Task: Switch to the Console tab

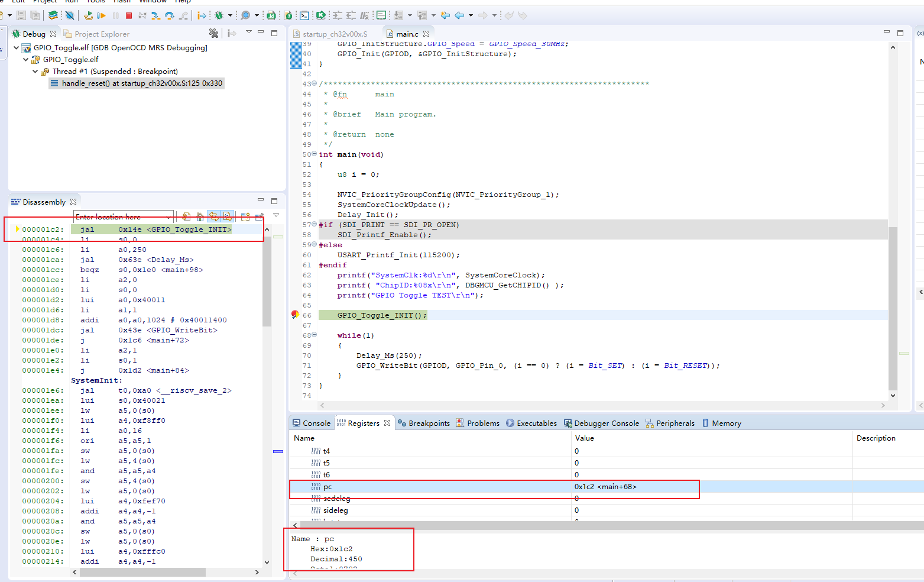Action: click(312, 423)
